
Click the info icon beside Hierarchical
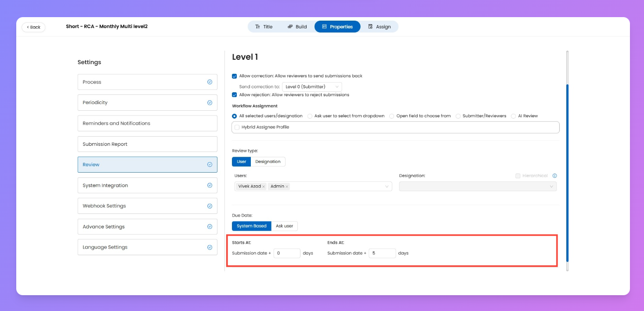click(554, 176)
